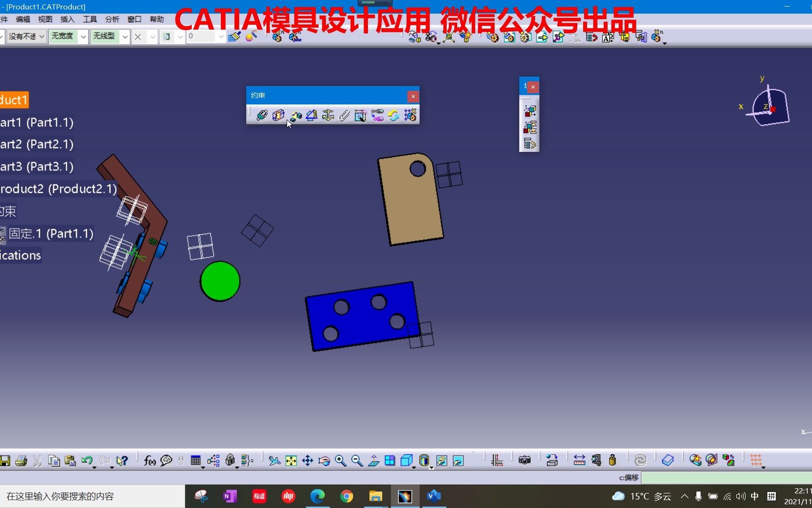The width and height of the screenshot is (812, 508).
Task: Select the Flexible/Rigid Sub-Assembly tool
Action: coord(377,115)
